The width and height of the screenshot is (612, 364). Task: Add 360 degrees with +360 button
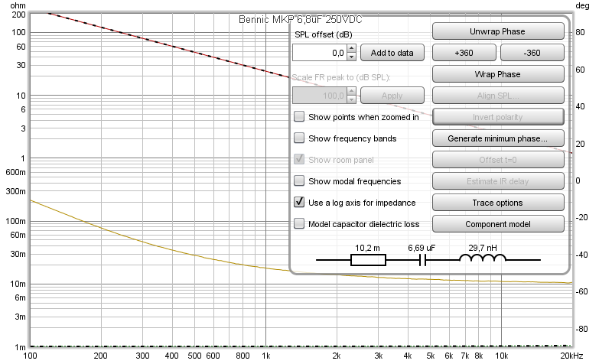pos(464,53)
